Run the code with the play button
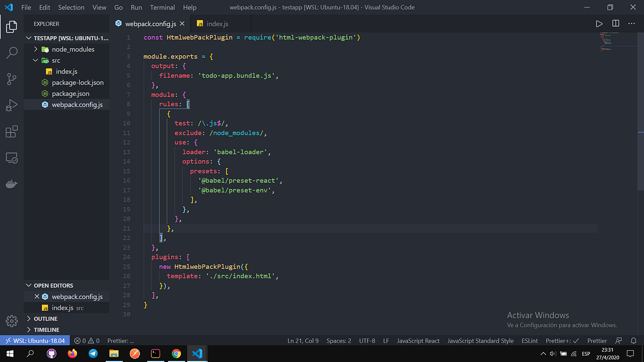This screenshot has height=362, width=644. 599,23
